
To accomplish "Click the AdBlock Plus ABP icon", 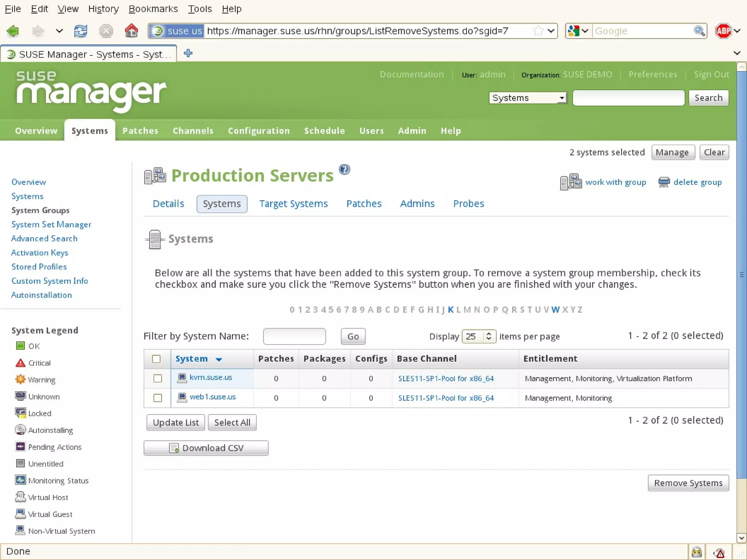I will [x=723, y=31].
